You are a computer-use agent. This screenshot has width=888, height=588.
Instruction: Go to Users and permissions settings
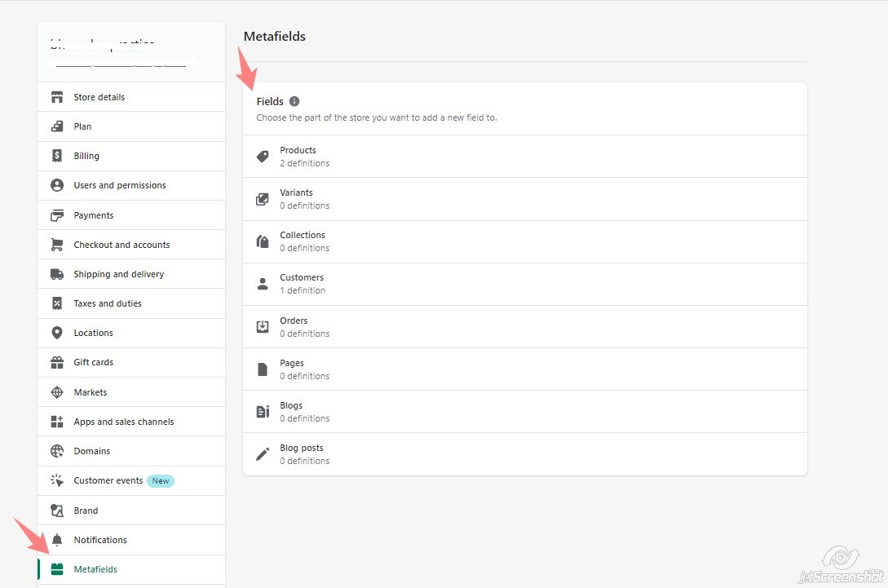point(120,185)
